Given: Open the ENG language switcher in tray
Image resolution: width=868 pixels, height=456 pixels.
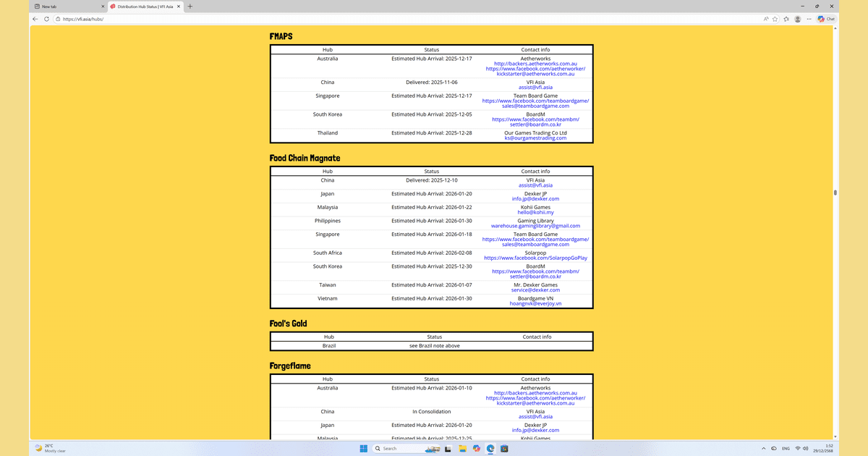Looking at the screenshot, I should coord(786,449).
